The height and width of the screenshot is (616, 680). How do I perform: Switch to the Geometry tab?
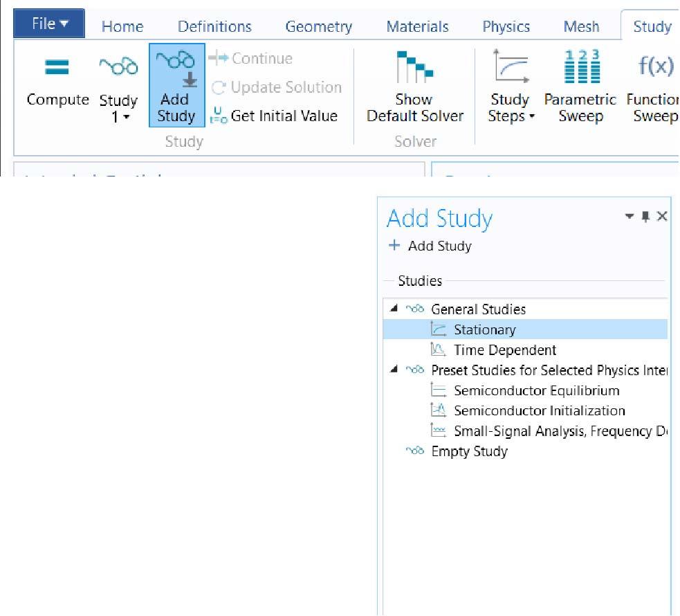click(x=319, y=26)
